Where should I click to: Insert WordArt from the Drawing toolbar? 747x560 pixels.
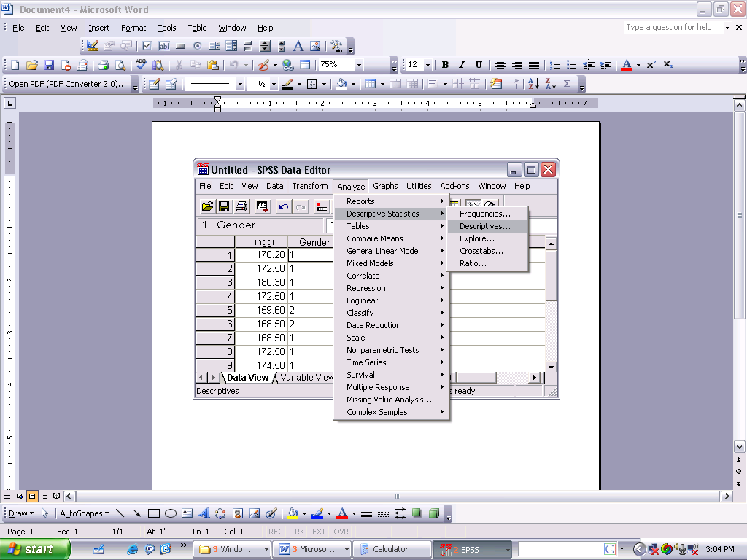pyautogui.click(x=204, y=513)
